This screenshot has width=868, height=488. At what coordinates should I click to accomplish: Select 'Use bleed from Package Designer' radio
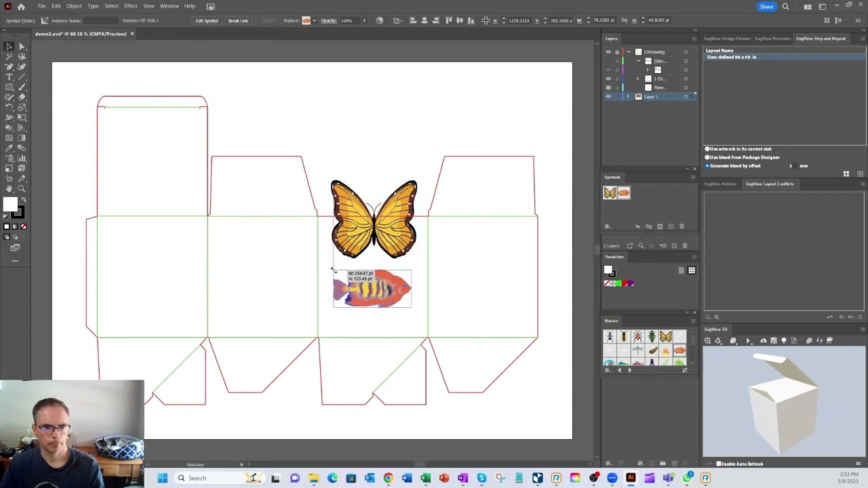pyautogui.click(x=707, y=157)
